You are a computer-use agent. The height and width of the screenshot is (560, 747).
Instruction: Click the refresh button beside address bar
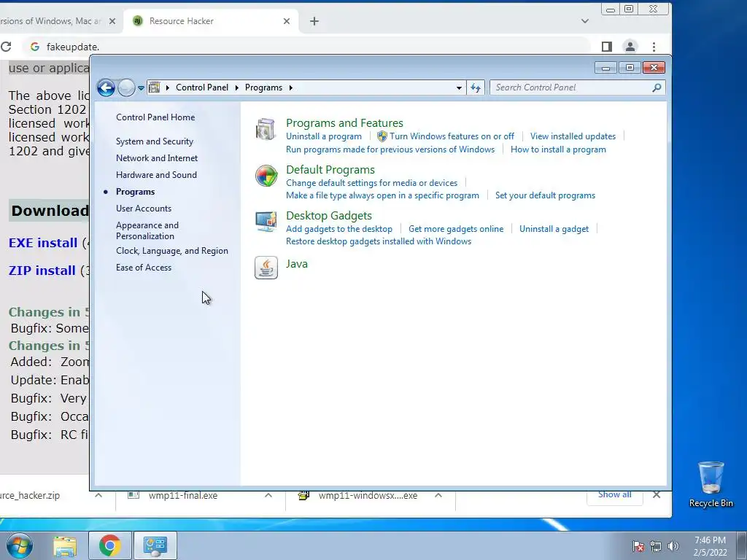click(x=476, y=87)
